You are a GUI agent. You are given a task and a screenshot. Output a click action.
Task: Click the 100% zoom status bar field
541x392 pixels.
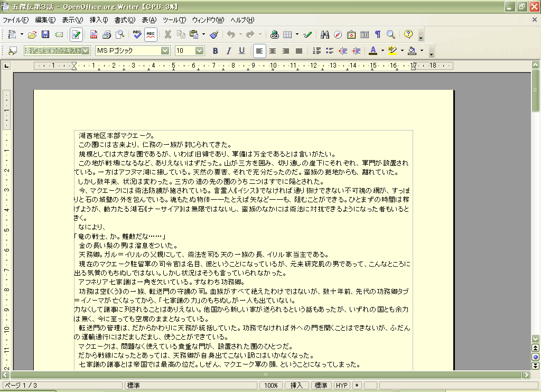coord(271,386)
